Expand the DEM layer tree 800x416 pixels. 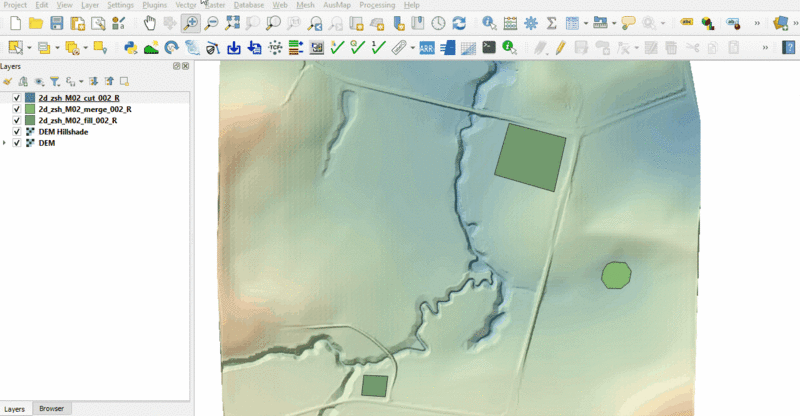[6, 143]
